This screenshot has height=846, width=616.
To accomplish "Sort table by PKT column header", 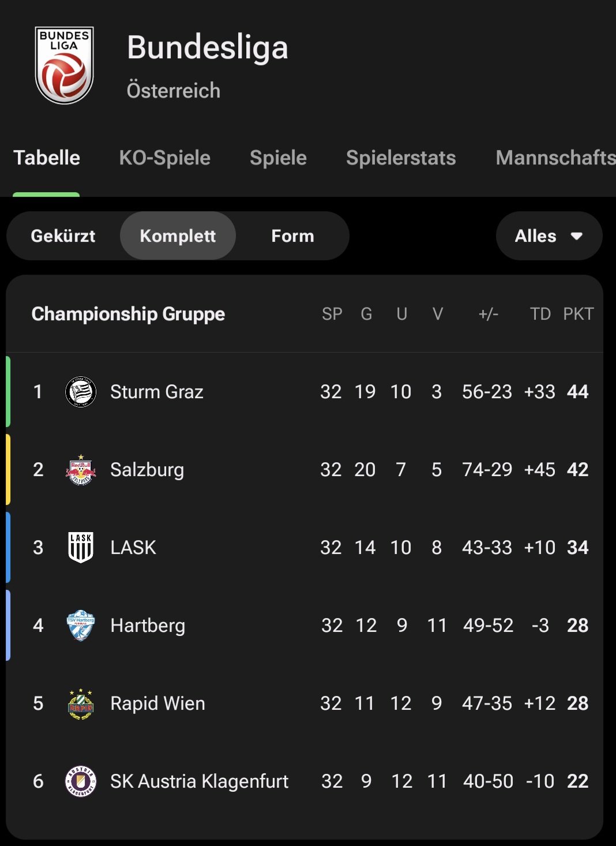I will (x=578, y=314).
